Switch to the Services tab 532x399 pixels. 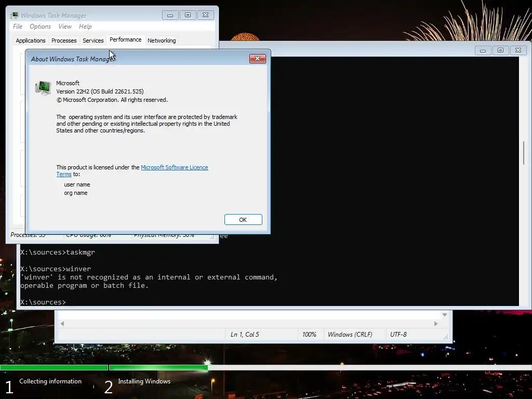pyautogui.click(x=93, y=41)
